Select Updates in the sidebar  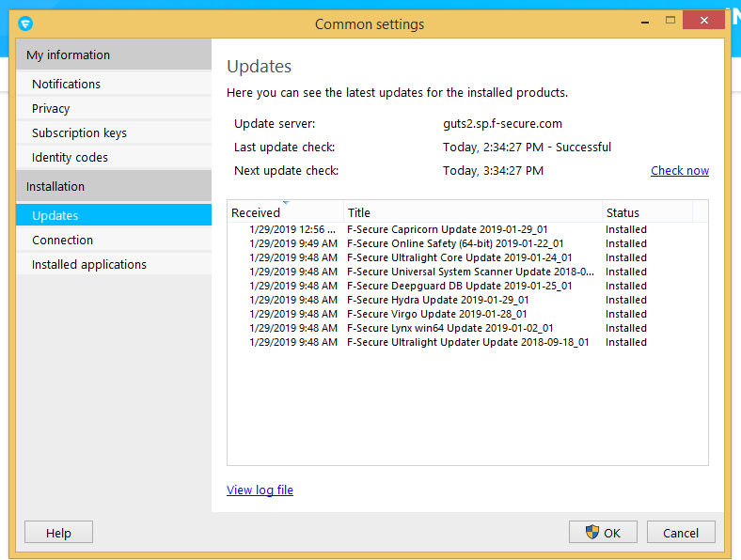click(55, 215)
